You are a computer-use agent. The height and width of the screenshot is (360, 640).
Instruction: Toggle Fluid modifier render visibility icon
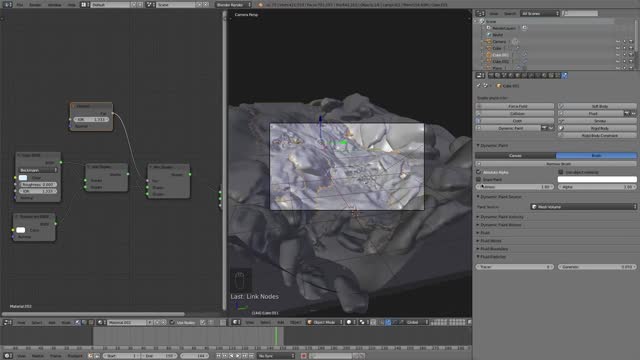627,113
